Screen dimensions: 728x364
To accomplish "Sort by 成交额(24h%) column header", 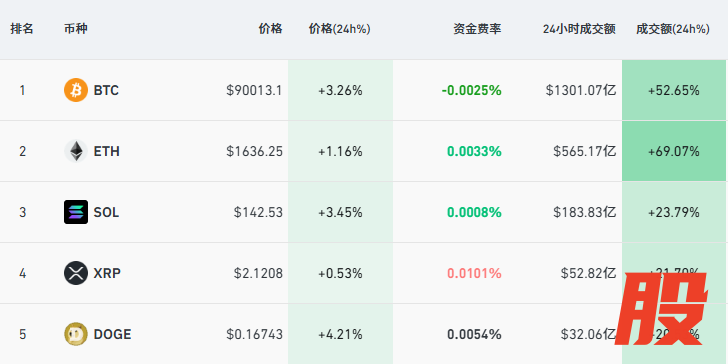I will coord(673,29).
